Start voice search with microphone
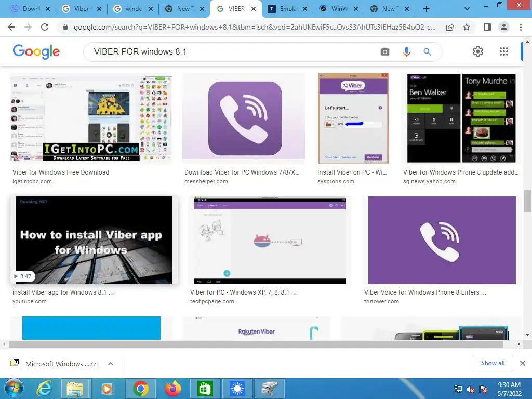 pyautogui.click(x=406, y=51)
